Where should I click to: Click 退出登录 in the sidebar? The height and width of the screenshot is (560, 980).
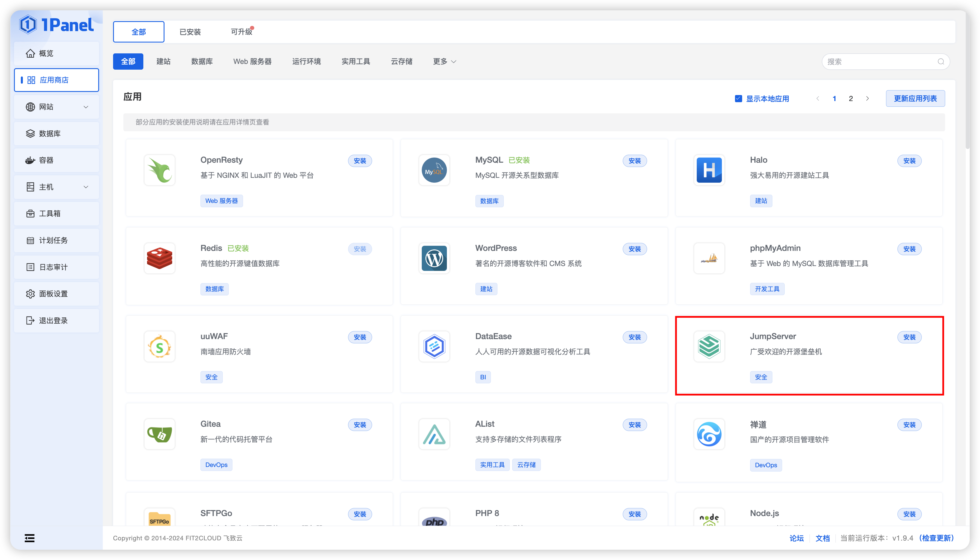coord(57,320)
